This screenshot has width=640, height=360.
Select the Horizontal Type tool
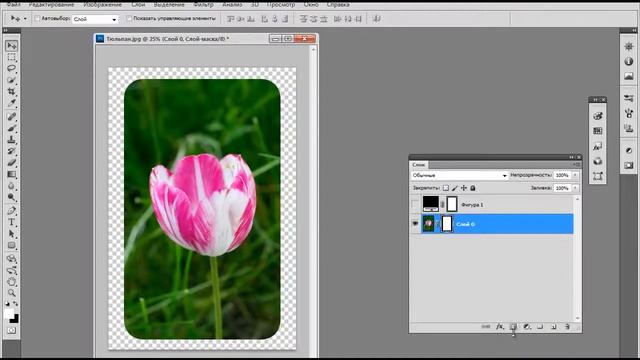[11, 222]
